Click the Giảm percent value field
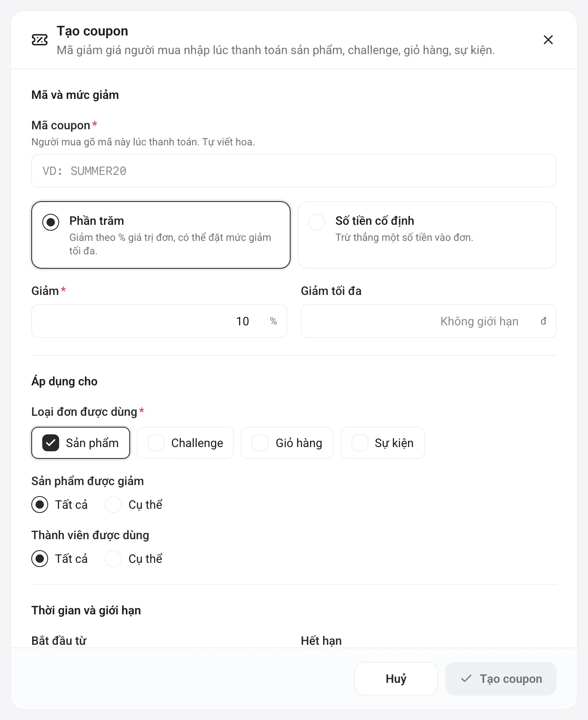 pos(159,321)
